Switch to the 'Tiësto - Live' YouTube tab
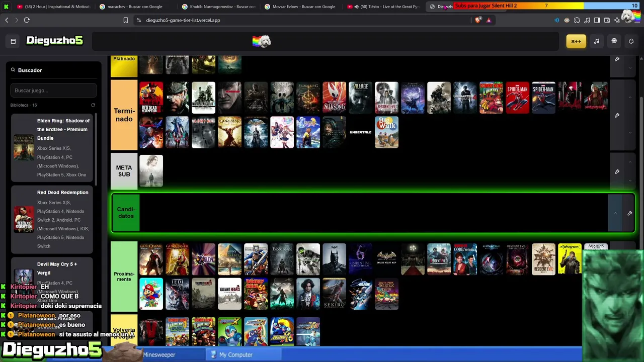This screenshot has width=644, height=362. (385, 7)
